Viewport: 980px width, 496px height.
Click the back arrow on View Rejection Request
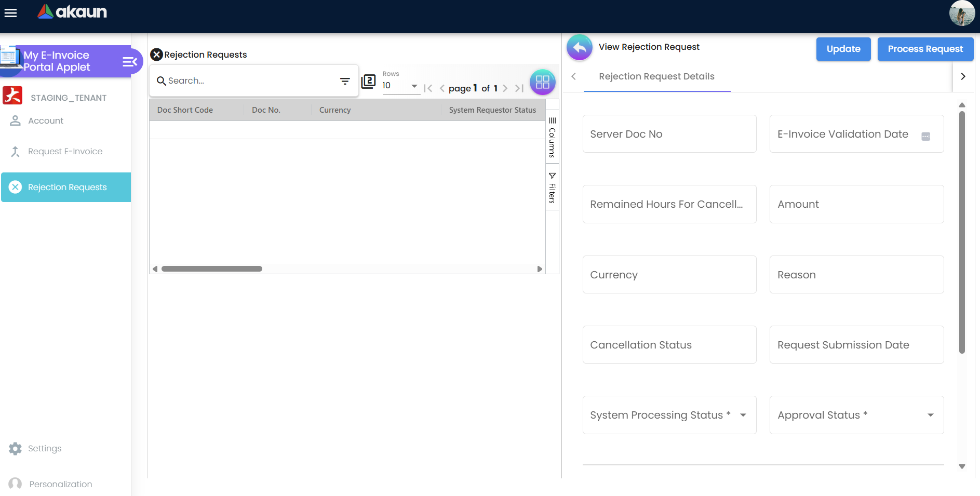(x=580, y=47)
